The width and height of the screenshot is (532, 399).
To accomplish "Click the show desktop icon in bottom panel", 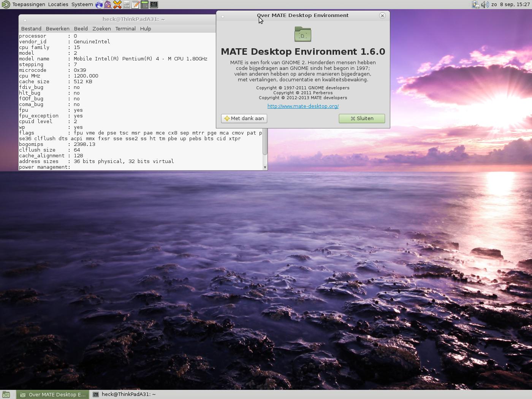I will (6, 394).
